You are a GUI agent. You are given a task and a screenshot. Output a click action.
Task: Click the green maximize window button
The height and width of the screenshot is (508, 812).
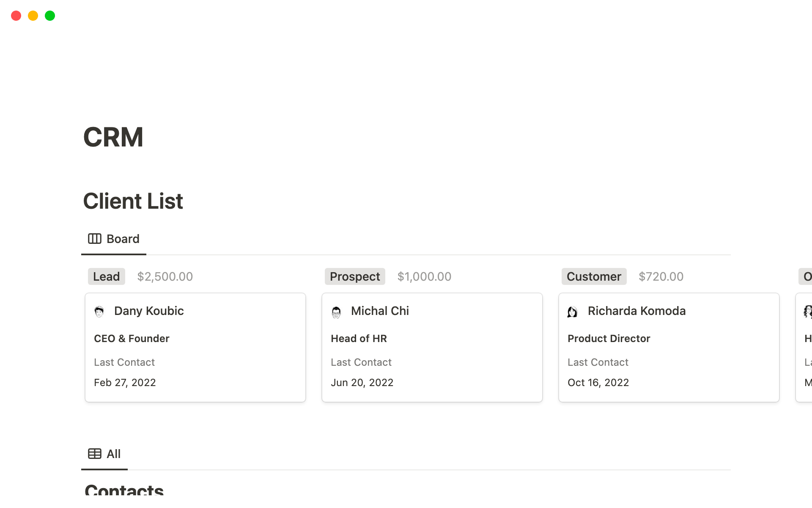[x=50, y=16]
